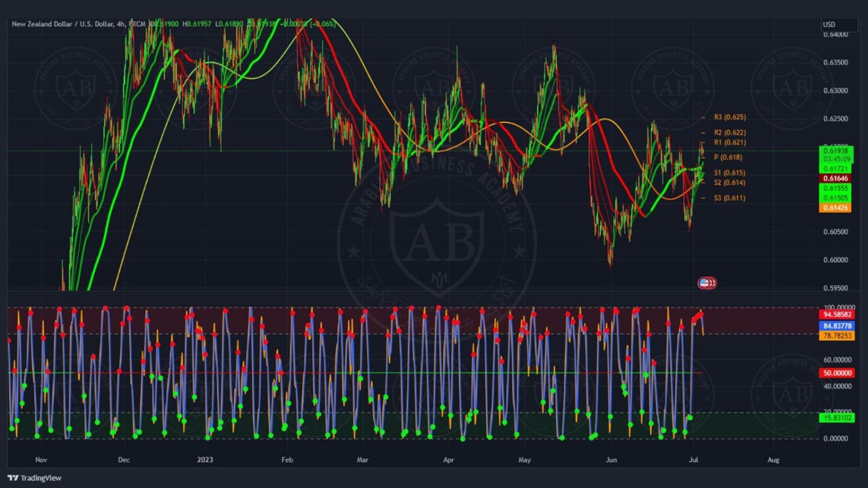The width and height of the screenshot is (868, 488).
Task: Click the Aug label on time axis
Action: (x=773, y=460)
